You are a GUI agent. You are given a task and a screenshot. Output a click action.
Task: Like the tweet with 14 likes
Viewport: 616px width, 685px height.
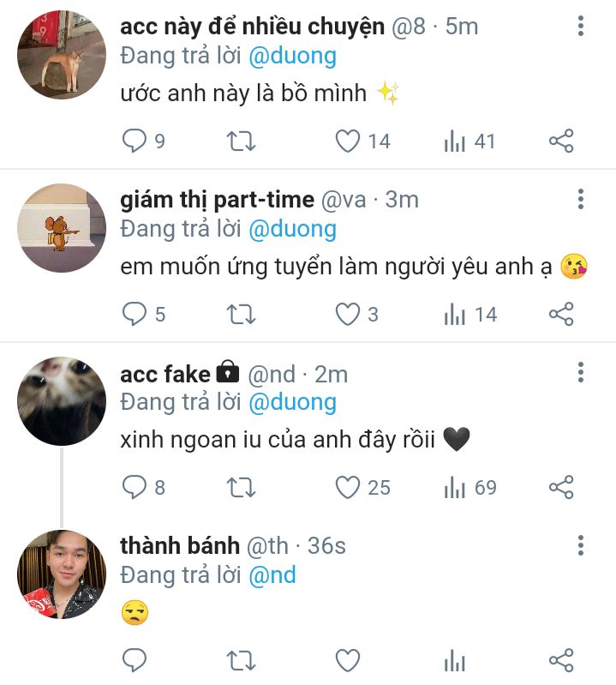click(347, 141)
